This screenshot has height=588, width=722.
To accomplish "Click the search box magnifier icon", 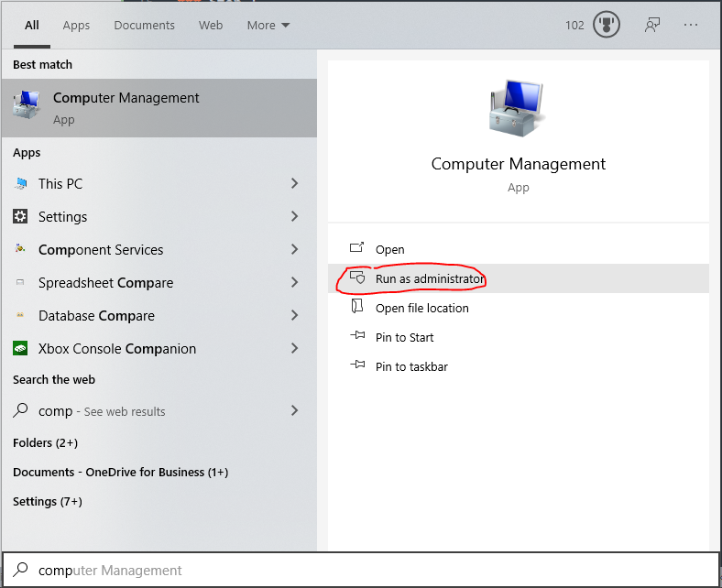I will pyautogui.click(x=20, y=570).
